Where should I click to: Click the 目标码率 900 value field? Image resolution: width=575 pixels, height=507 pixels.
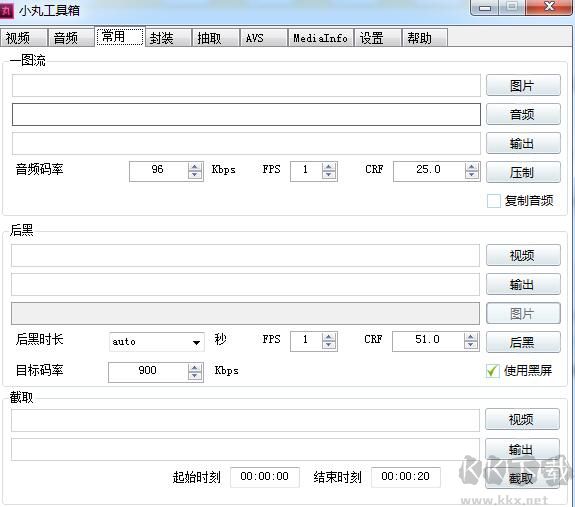[148, 372]
